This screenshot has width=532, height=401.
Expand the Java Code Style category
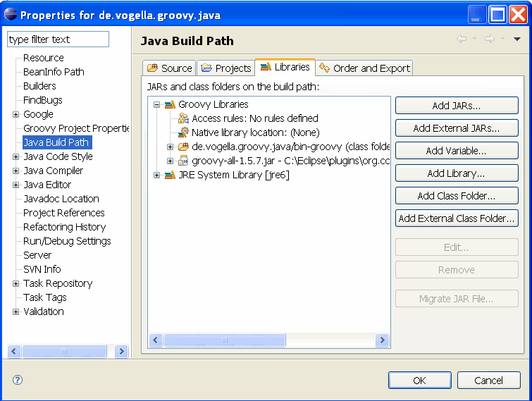click(x=16, y=156)
